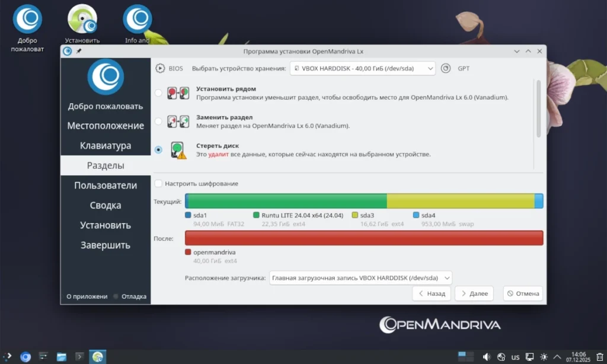Expand hidden system tray icons arrow

click(x=557, y=357)
